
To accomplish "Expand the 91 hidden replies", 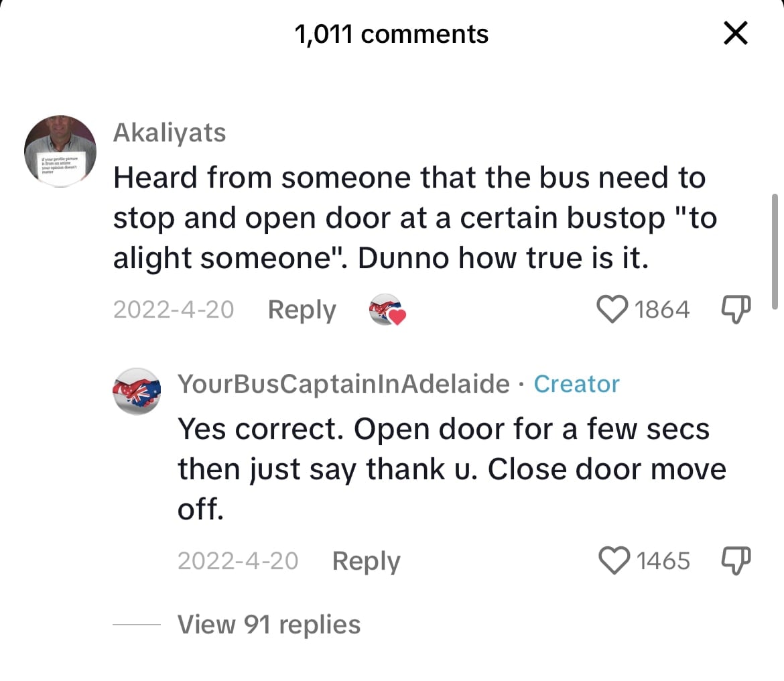I will tap(269, 625).
